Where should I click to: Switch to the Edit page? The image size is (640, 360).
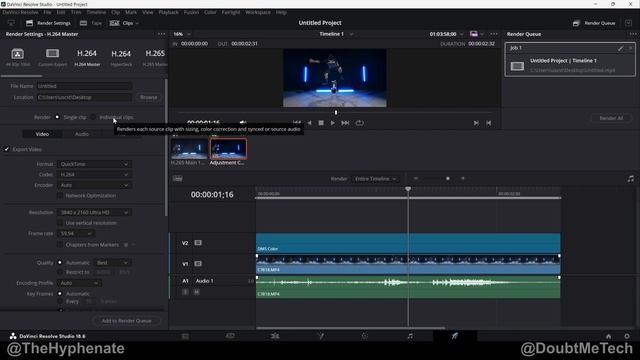point(275,336)
